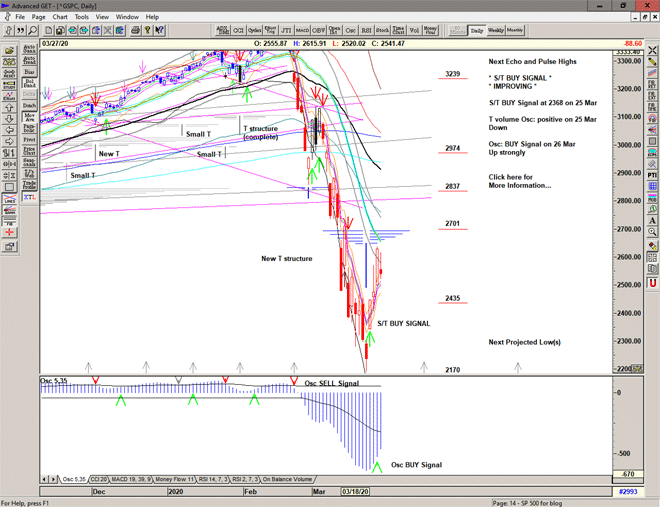Select the parallel channel lines tool
The width and height of the screenshot is (660, 507).
pyautogui.click(x=652, y=73)
